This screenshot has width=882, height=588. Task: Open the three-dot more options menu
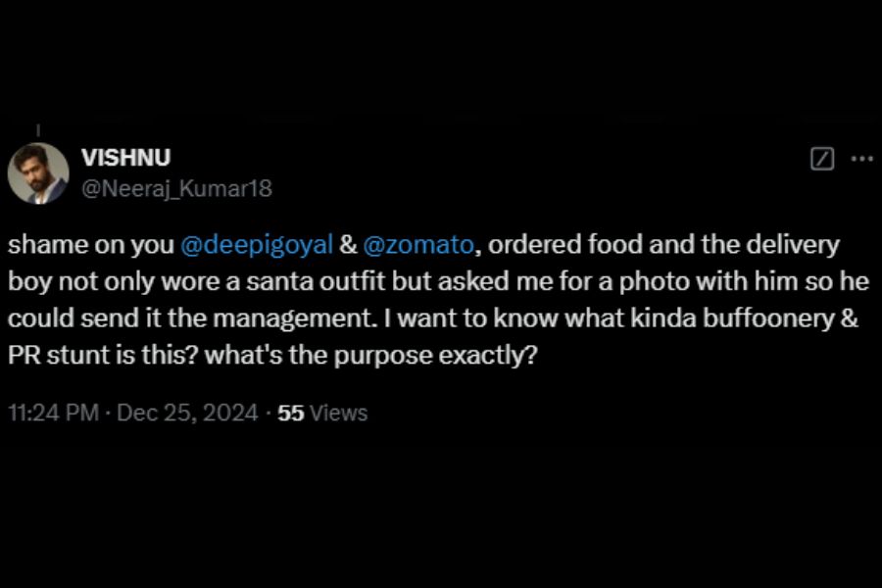(x=861, y=159)
